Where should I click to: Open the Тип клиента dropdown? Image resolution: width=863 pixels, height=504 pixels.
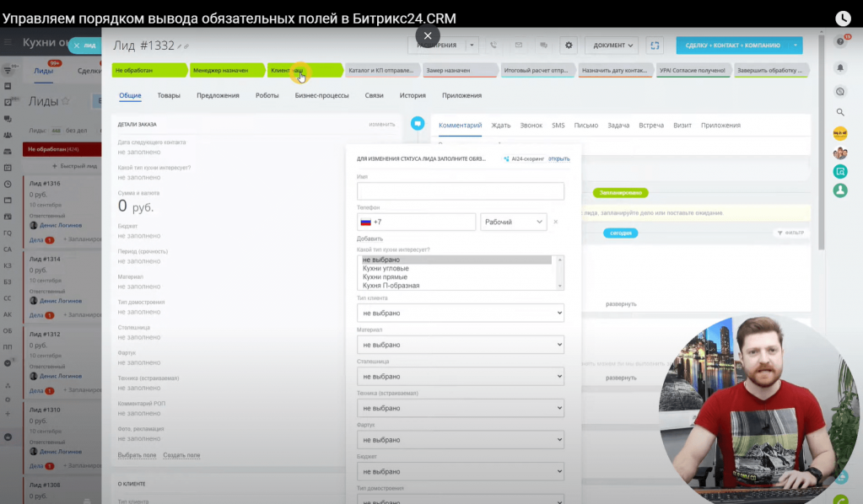[x=460, y=313]
